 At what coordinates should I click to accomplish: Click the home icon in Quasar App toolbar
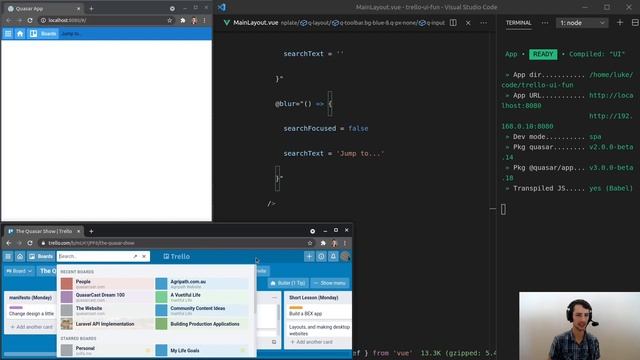coord(20,33)
